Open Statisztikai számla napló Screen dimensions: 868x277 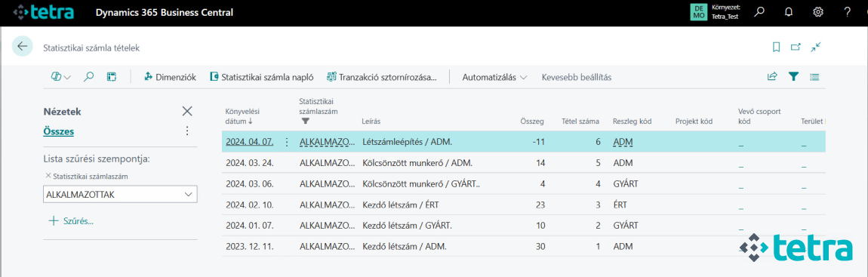pos(262,78)
